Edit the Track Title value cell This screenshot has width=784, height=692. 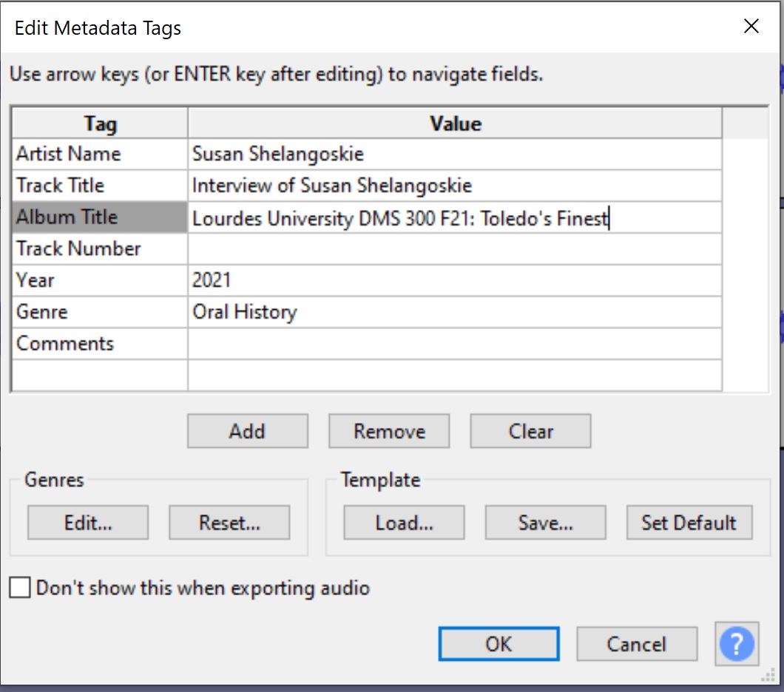(x=455, y=186)
